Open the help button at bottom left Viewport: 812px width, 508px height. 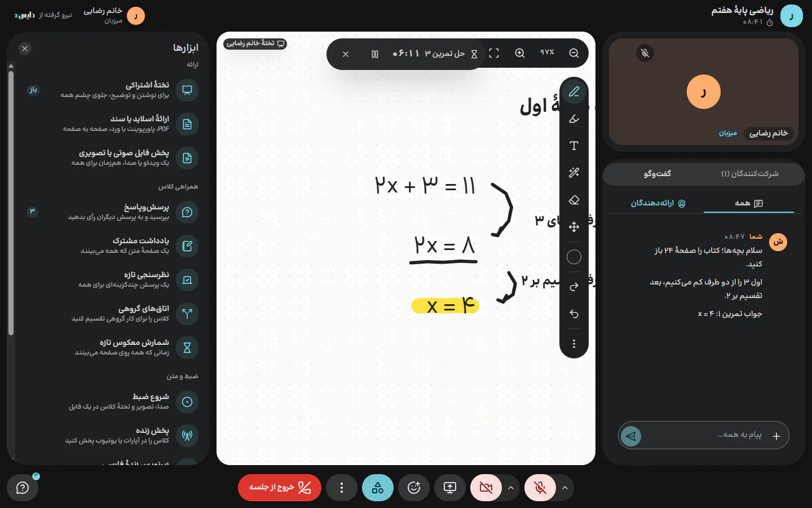click(x=23, y=488)
